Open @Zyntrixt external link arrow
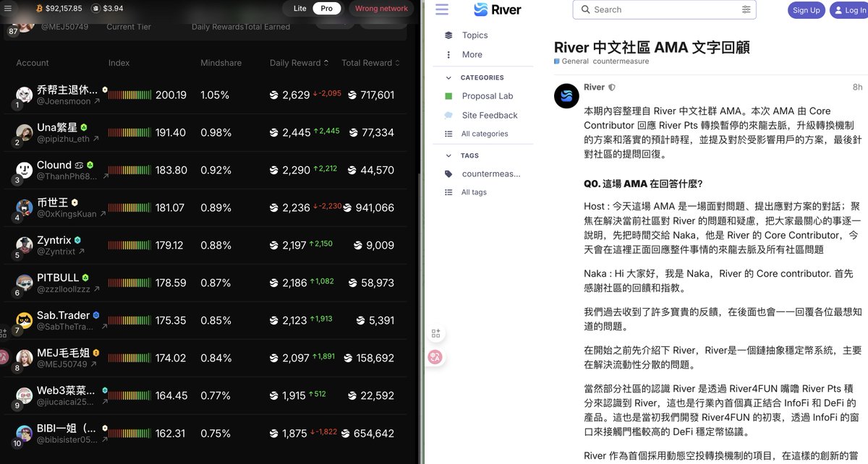This screenshot has height=464, width=868. click(x=81, y=252)
